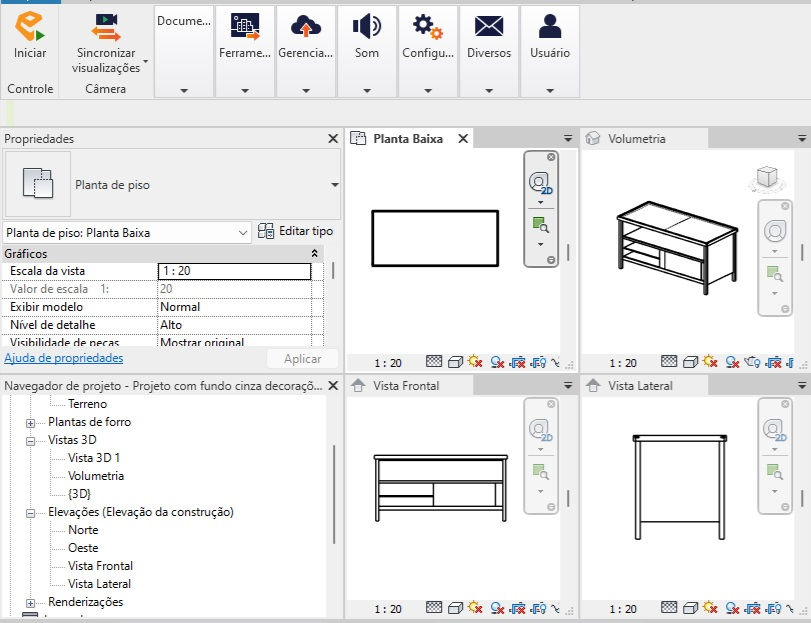The image size is (811, 623).
Task: Open the ViewCube in the Volumetria view
Action: click(767, 178)
